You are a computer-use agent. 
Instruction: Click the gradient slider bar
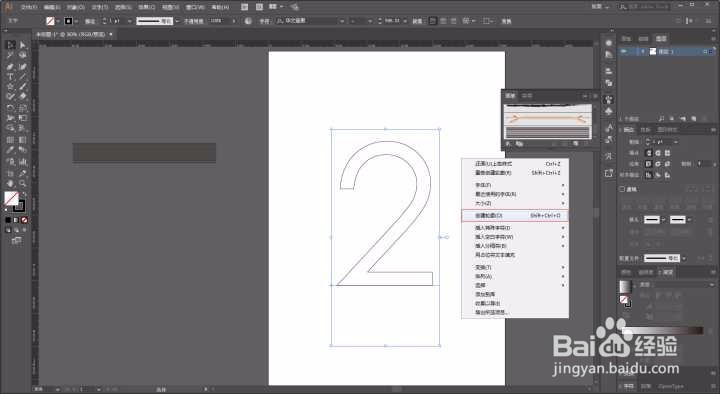(664, 330)
